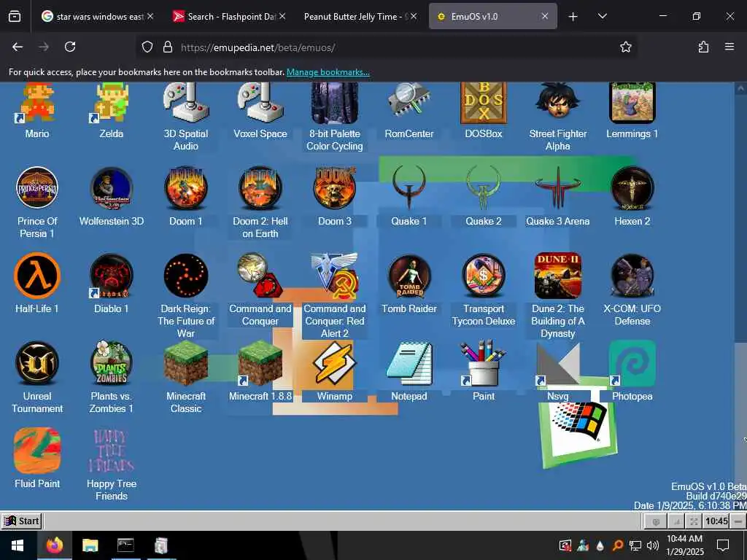Open Transport Tycoon Deluxe icon
Screen dimensions: 747x560
pyautogui.click(x=484, y=276)
